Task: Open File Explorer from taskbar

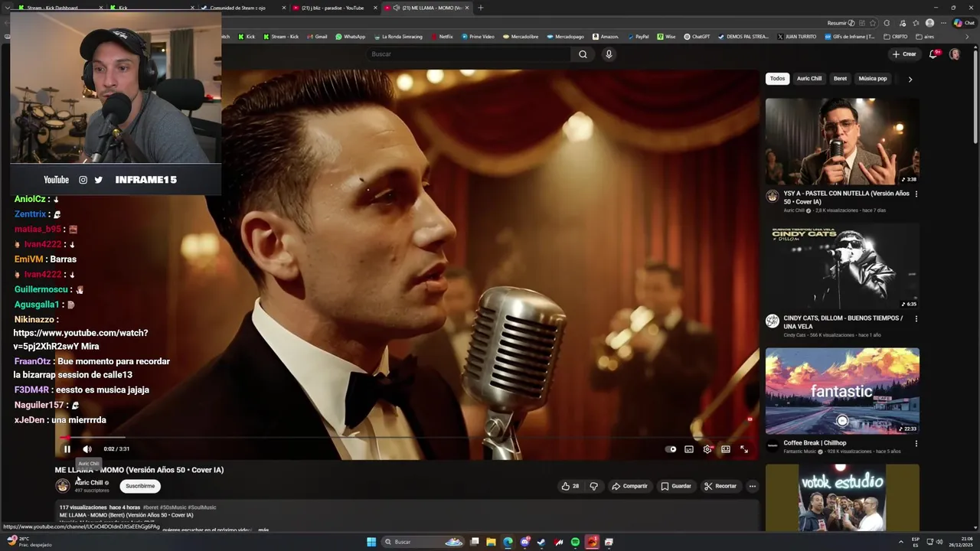Action: 491,542
